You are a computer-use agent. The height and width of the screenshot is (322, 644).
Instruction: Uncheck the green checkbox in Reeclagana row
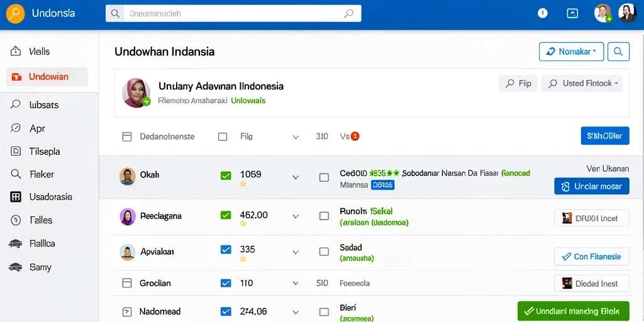226,215
